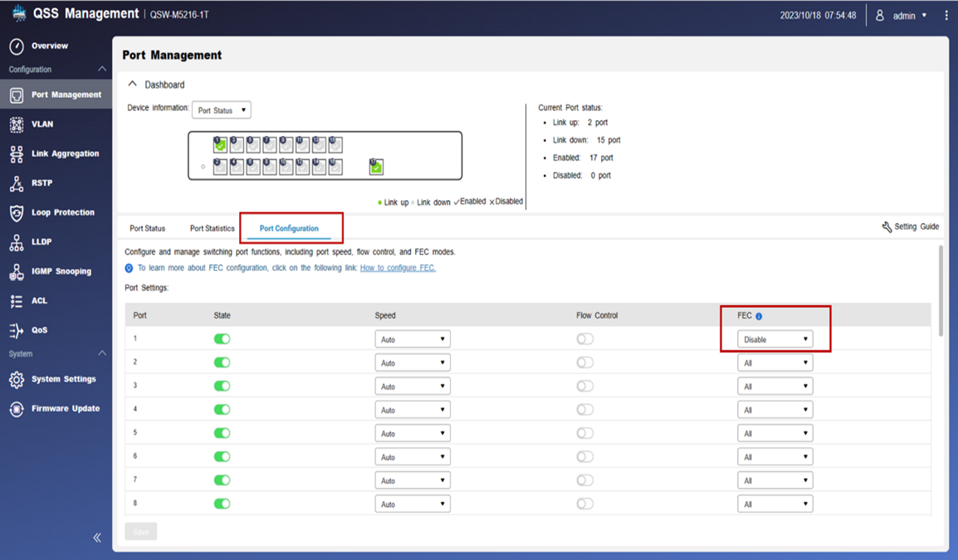
Task: Select the Loop Protection shield icon
Action: [16, 213]
